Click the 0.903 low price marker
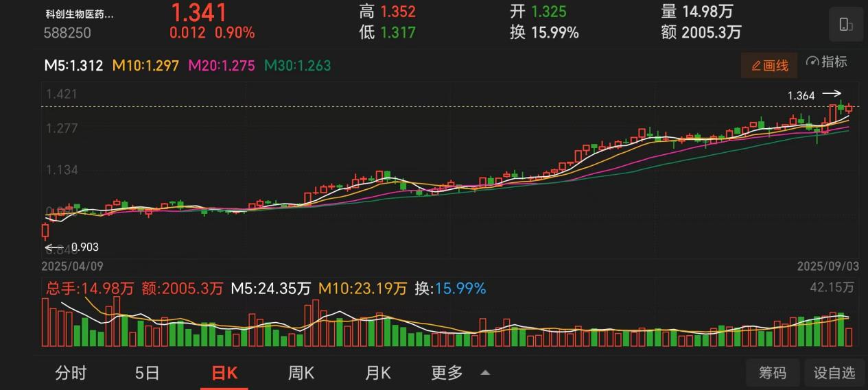868x390 pixels. (x=85, y=247)
